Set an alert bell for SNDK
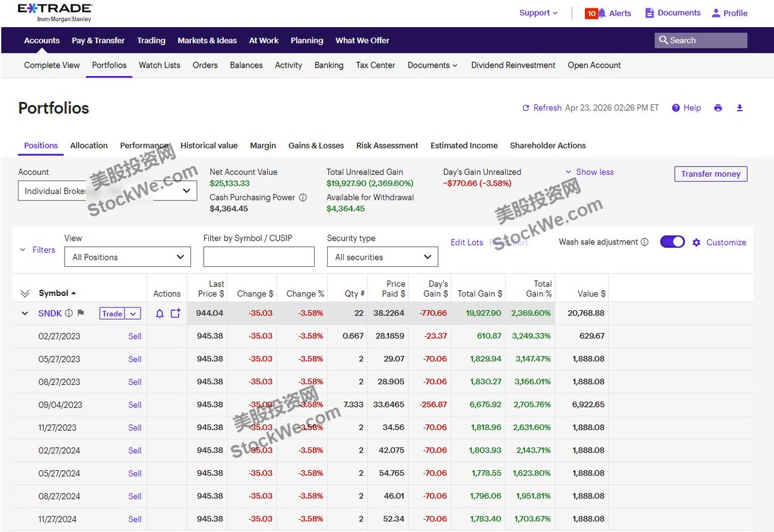Screen dimensions: 774x532 pyautogui.click(x=160, y=313)
